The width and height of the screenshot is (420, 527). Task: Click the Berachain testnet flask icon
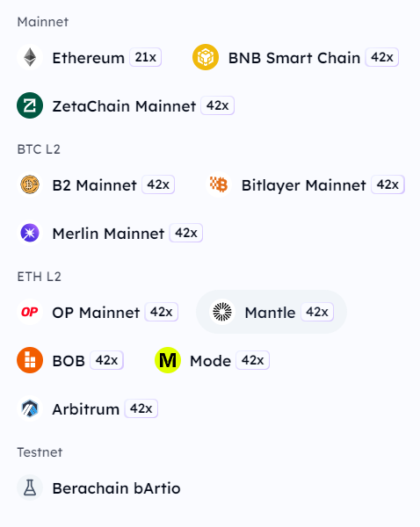(30, 487)
